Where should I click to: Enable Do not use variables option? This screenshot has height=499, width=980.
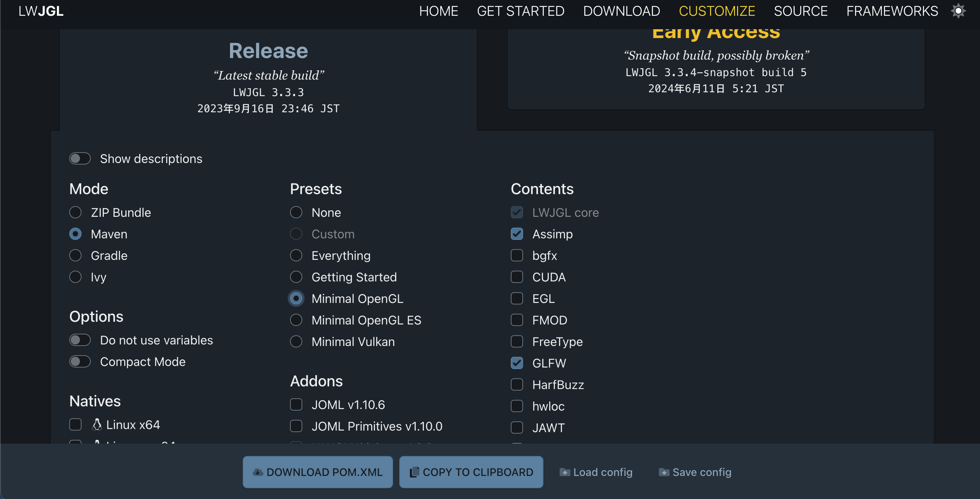tap(80, 340)
